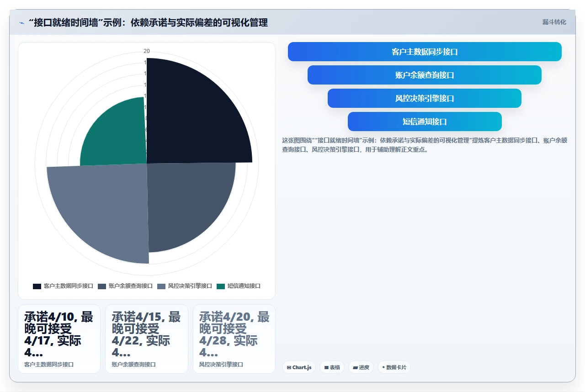The height and width of the screenshot is (392, 585).
Task: Click the Chart.js tag
Action: pos(299,367)
